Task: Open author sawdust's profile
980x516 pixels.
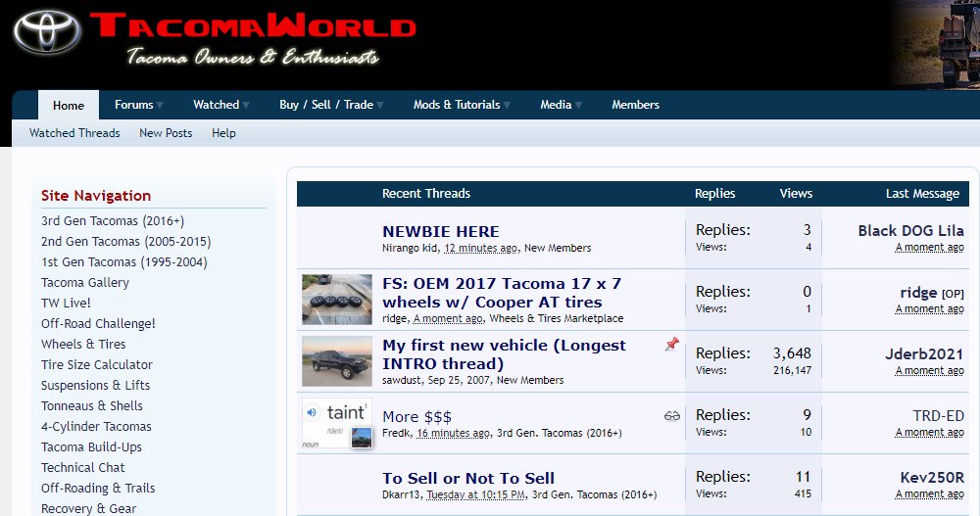Action: 401,380
